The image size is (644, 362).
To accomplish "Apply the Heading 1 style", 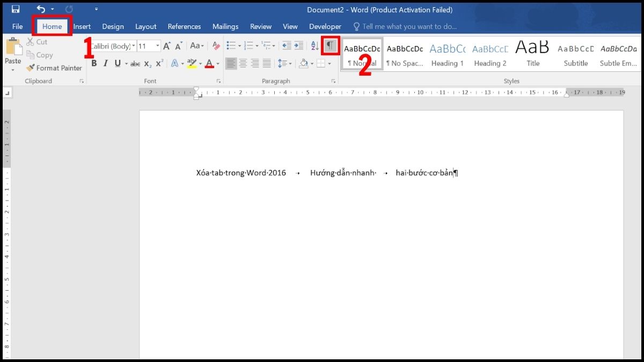I will 447,54.
